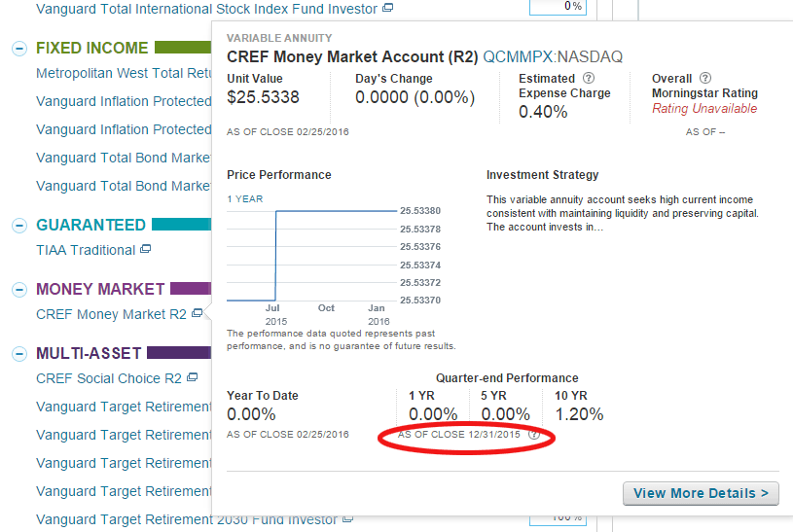Viewport: 793px width, 532px height.
Task: Open popup icon next to Vanguard Target Retirement 2030
Action: click(x=347, y=518)
